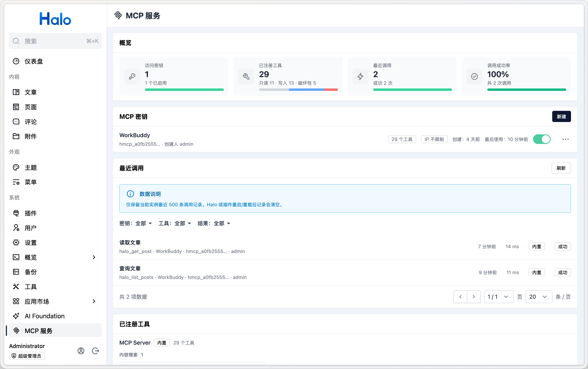Click the 工具 tools icon
Image resolution: width=588 pixels, height=369 pixels.
pos(16,287)
